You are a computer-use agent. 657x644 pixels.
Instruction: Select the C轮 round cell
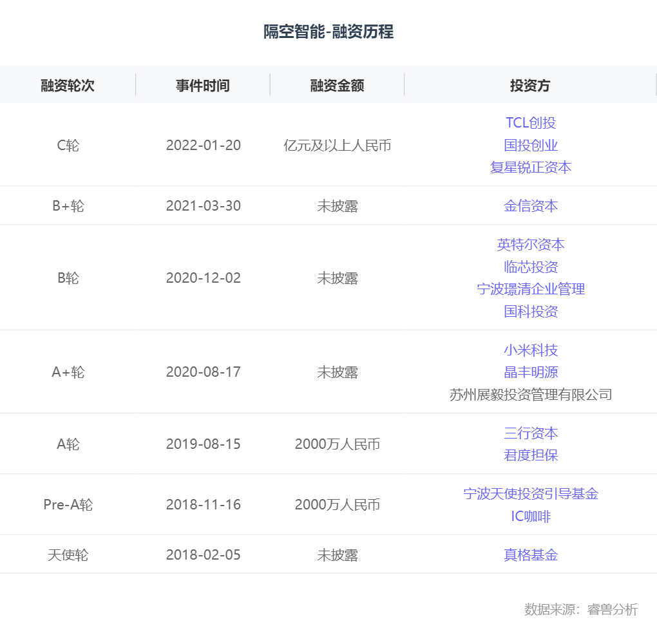click(x=68, y=146)
